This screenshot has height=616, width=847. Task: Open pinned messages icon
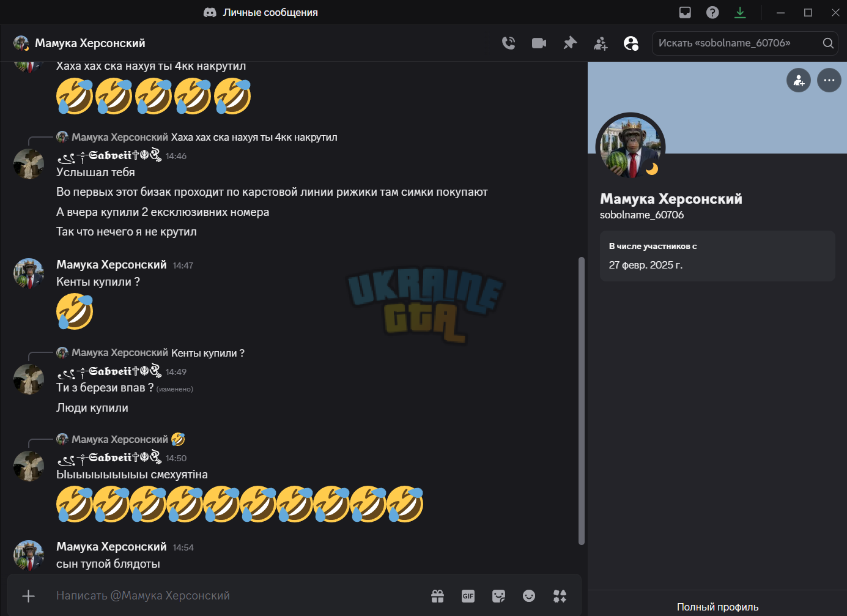click(x=570, y=43)
